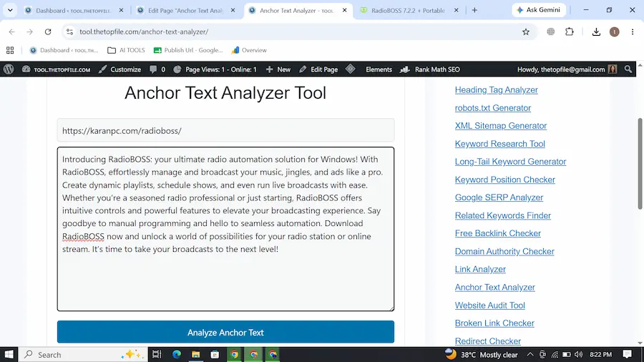This screenshot has width=644, height=362.
Task: Open the XML Sitemap Generator link
Action: pos(501,126)
